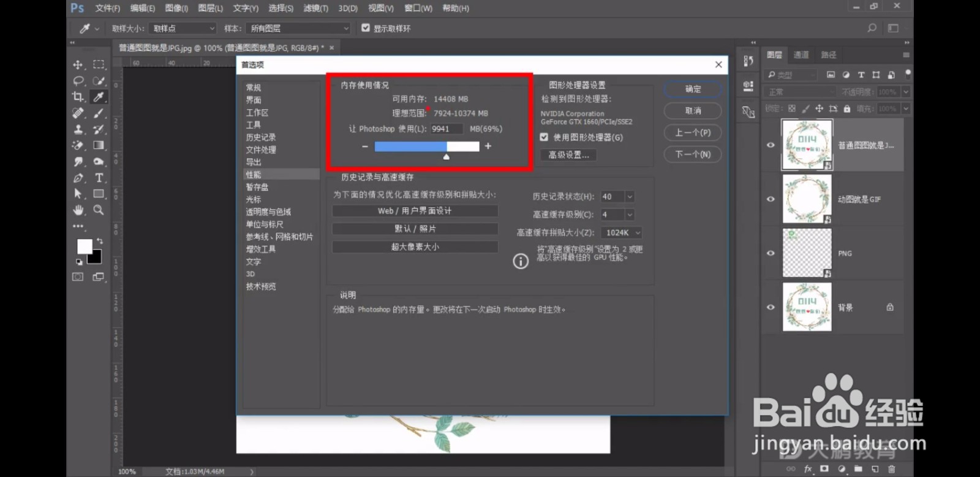Select the Type tool in the toolbox
The height and width of the screenshot is (477, 980).
tap(98, 178)
